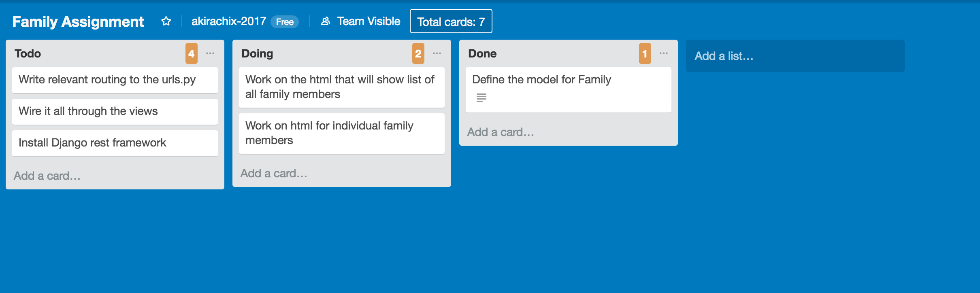Image resolution: width=980 pixels, height=293 pixels.
Task: Open the Install Django rest framework card
Action: click(x=115, y=143)
